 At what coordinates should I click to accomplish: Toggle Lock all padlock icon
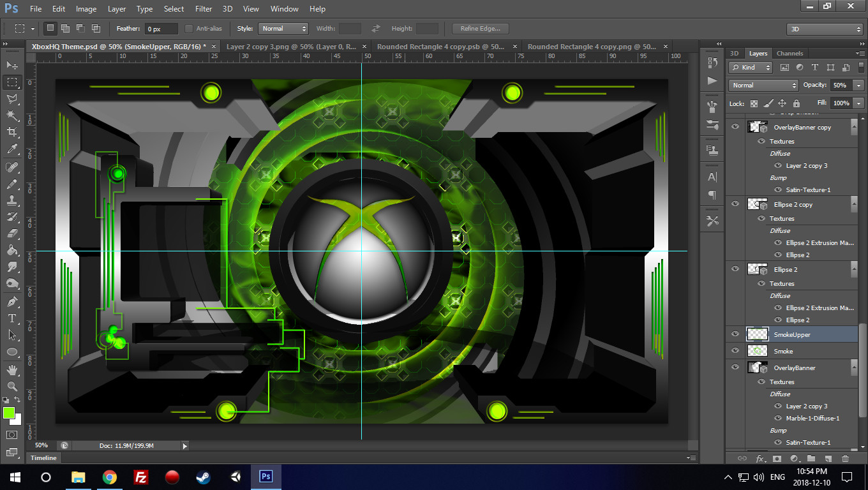(x=796, y=103)
